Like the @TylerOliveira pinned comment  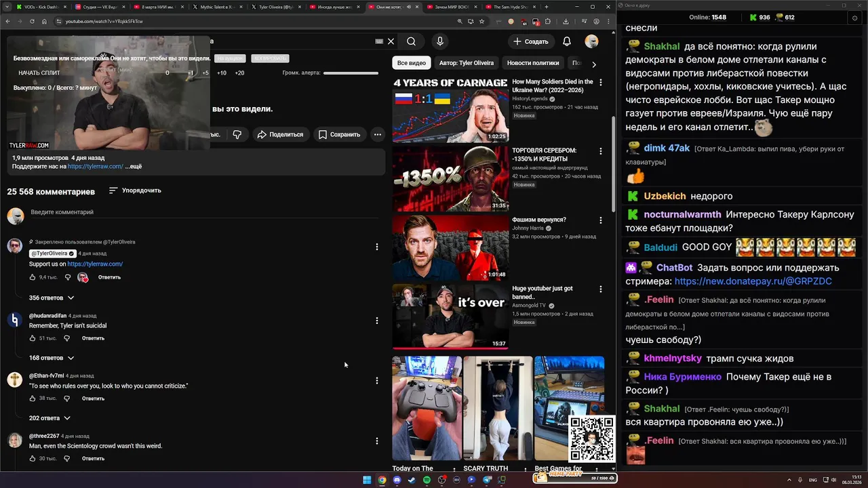pos(33,277)
